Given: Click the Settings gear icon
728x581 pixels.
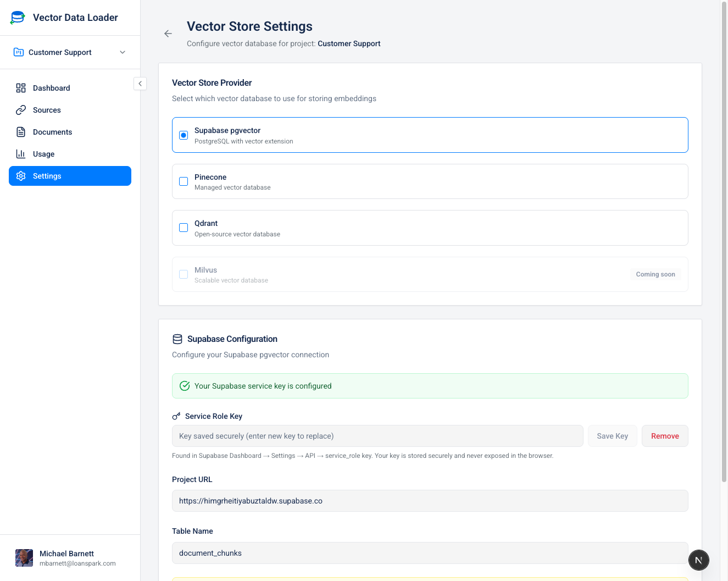Looking at the screenshot, I should 21,176.
